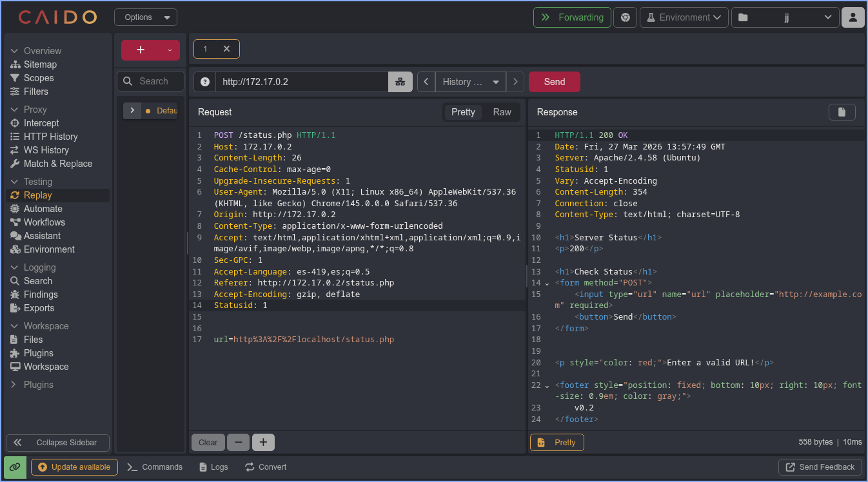This screenshot has height=482, width=868.
Task: Collapse the Sidebar
Action: (x=58, y=443)
